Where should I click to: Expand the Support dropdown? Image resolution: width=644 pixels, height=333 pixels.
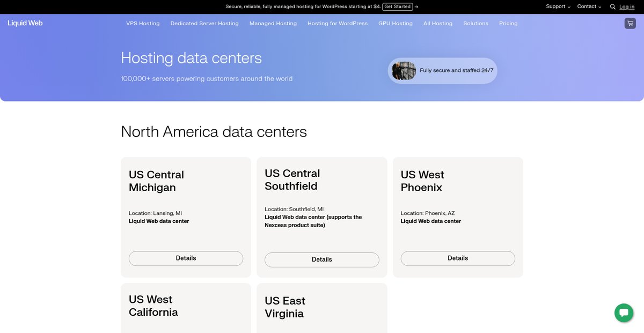point(558,6)
